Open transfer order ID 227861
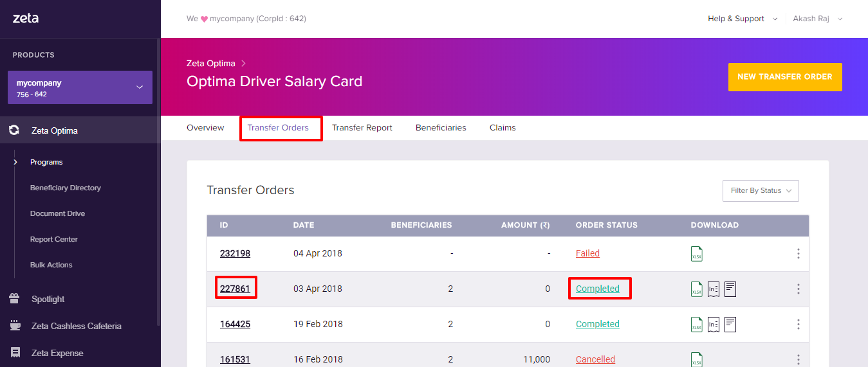868x367 pixels. (235, 289)
